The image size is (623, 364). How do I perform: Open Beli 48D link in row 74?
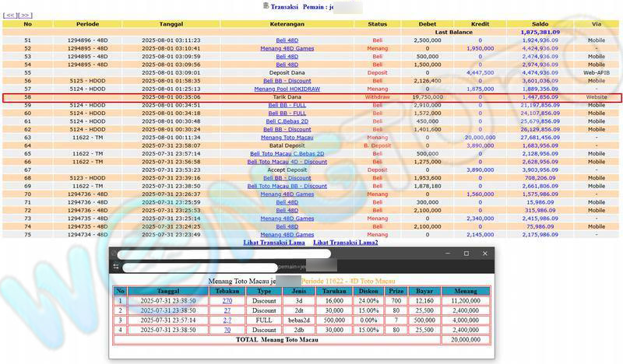287,226
